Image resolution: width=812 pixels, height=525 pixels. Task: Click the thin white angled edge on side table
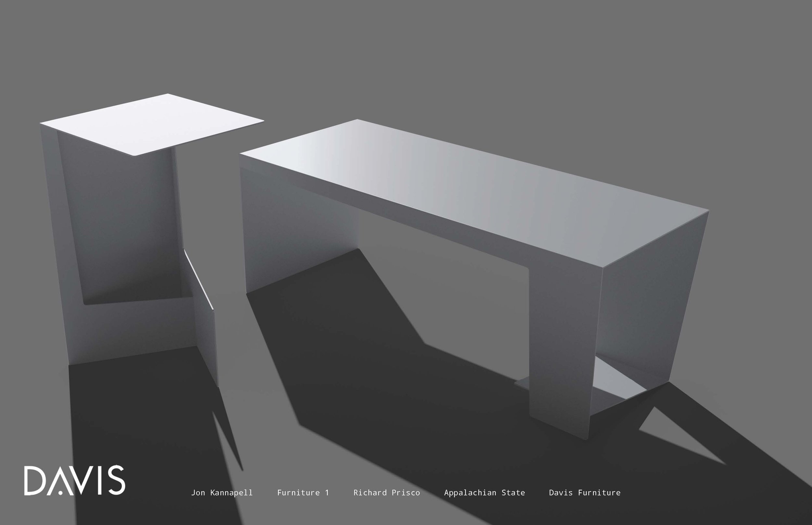point(199,280)
